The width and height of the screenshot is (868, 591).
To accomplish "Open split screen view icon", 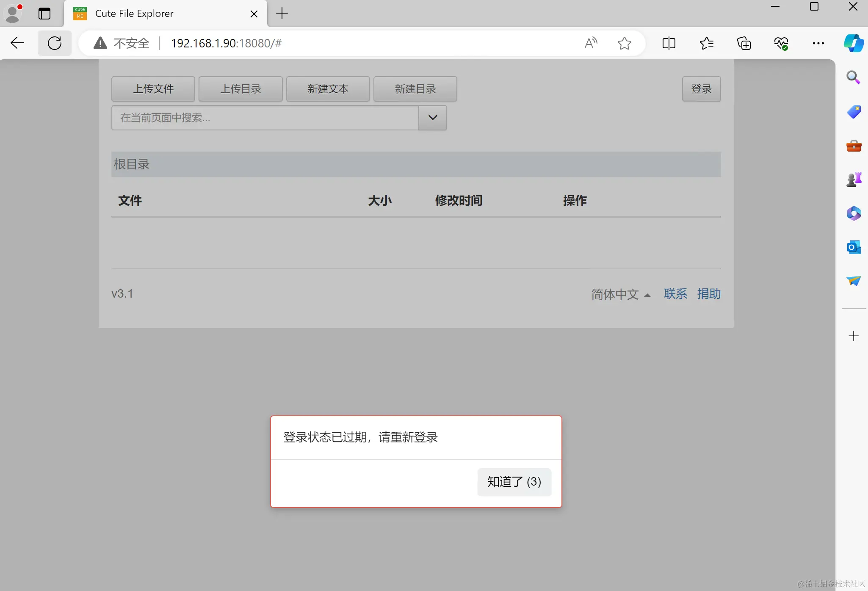I will pos(669,43).
